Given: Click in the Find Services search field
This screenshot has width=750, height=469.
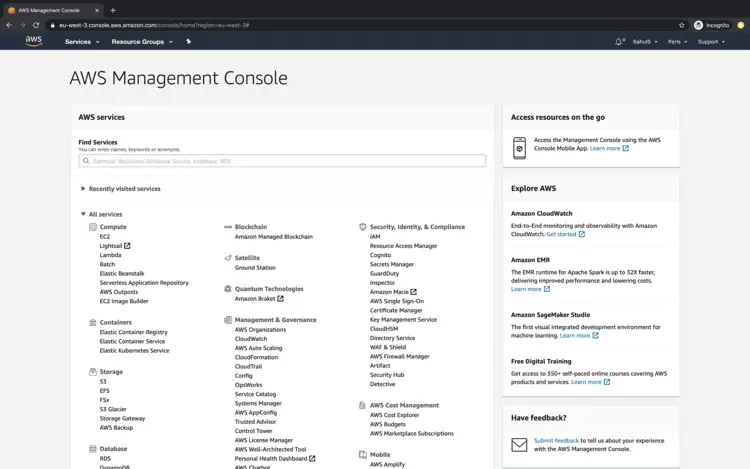Looking at the screenshot, I should click(x=282, y=161).
